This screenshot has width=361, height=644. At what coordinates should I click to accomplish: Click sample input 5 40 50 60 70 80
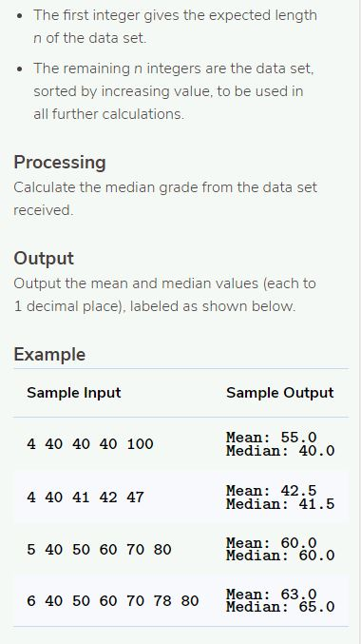[x=99, y=550]
